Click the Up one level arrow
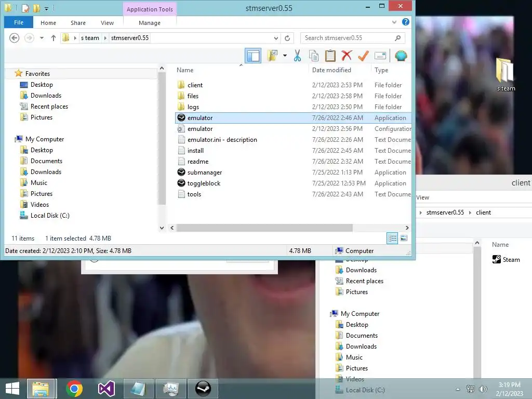The height and width of the screenshot is (399, 532). coord(54,37)
